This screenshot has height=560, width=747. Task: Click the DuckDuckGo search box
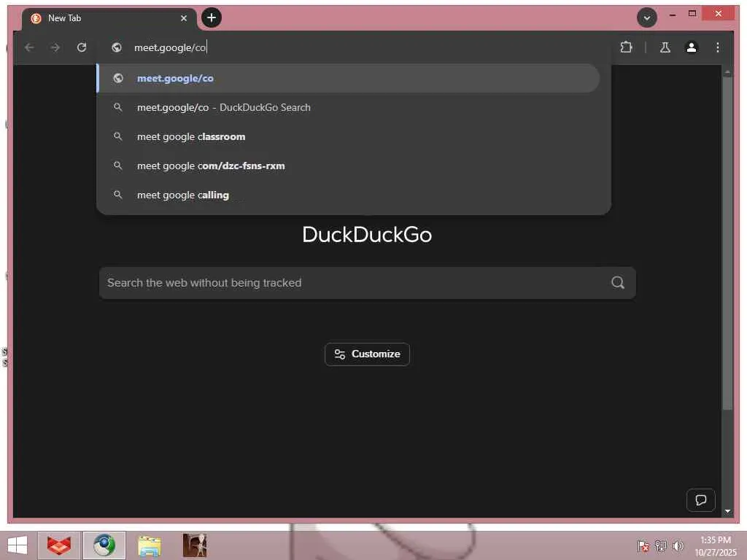pyautogui.click(x=368, y=283)
